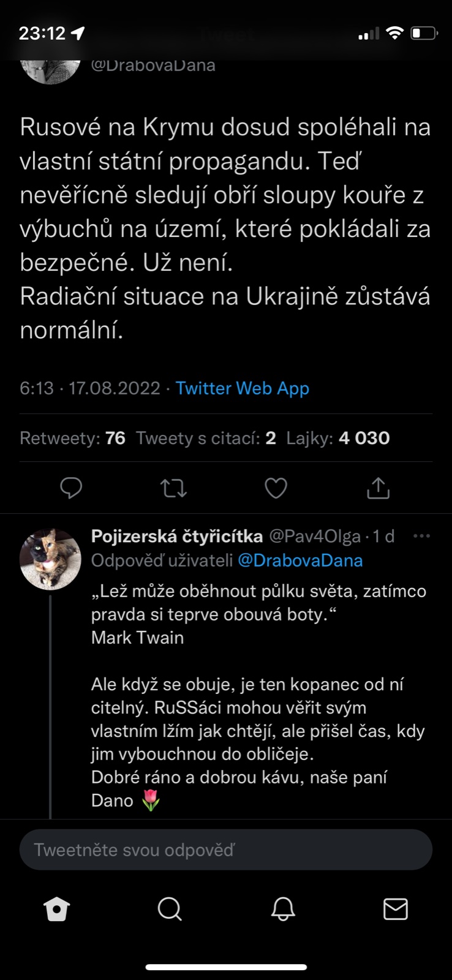
Task: Go to the Home tab icon
Action: tap(57, 910)
